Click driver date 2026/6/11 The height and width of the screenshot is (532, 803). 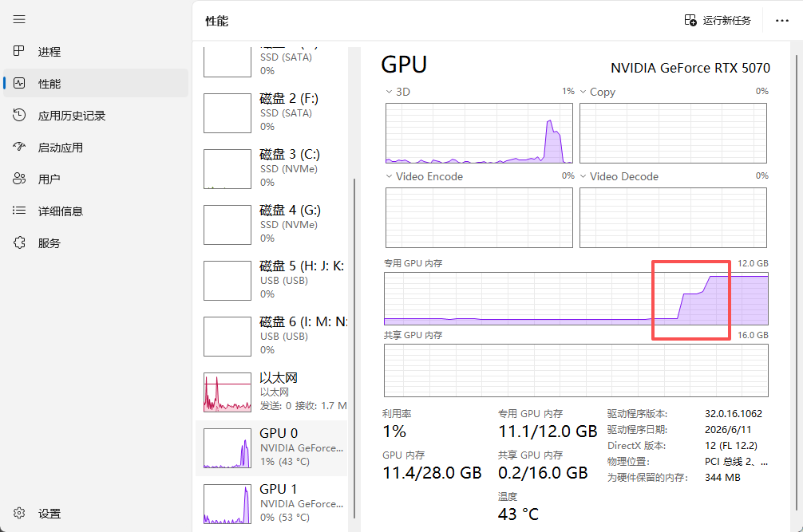point(728,430)
